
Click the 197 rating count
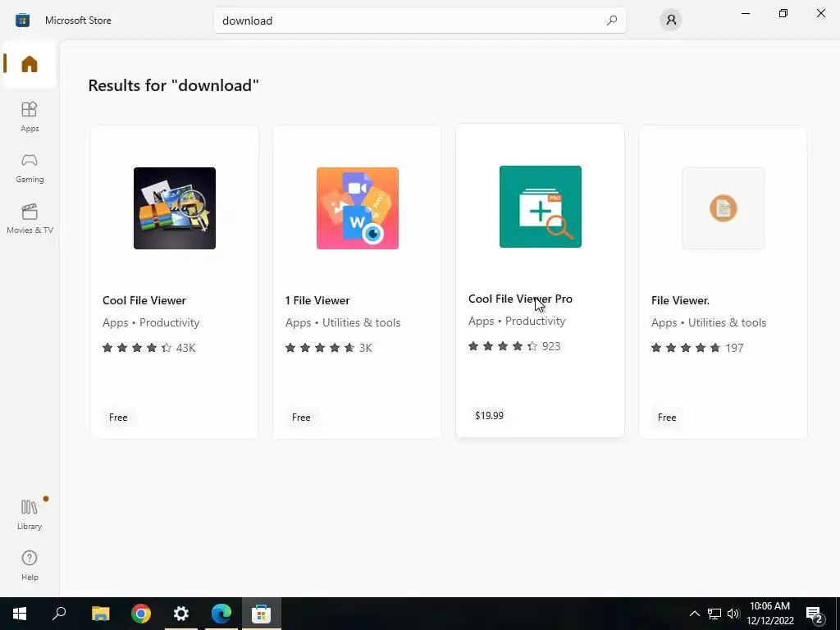click(x=734, y=348)
